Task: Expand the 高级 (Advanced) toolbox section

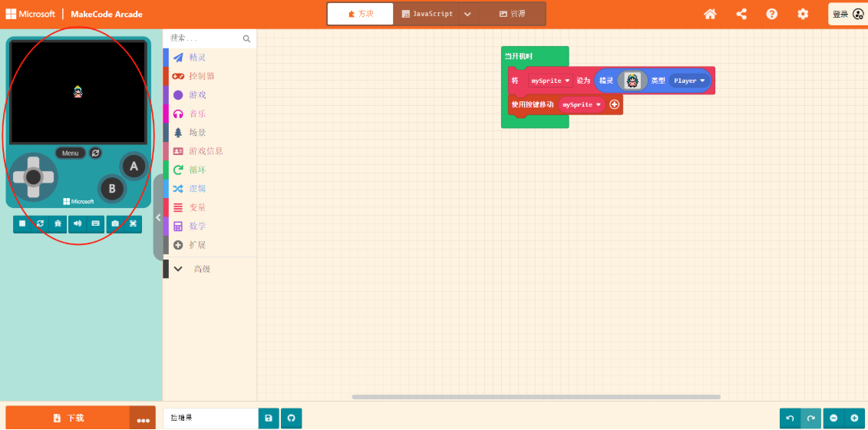Action: tap(201, 270)
